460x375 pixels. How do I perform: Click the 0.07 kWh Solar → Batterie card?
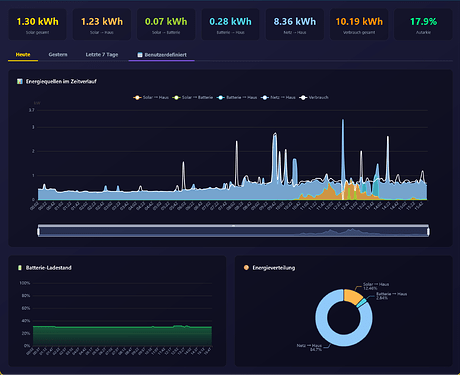pos(166,24)
